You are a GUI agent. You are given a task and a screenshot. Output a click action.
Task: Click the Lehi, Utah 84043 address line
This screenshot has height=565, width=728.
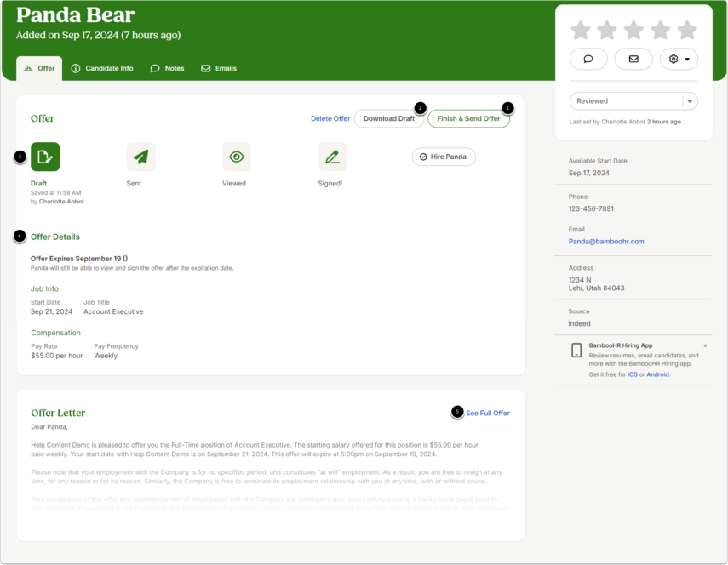tap(596, 288)
